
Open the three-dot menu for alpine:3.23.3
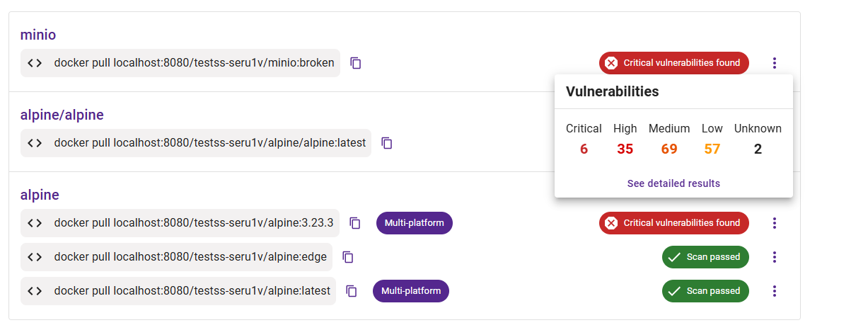pos(775,223)
